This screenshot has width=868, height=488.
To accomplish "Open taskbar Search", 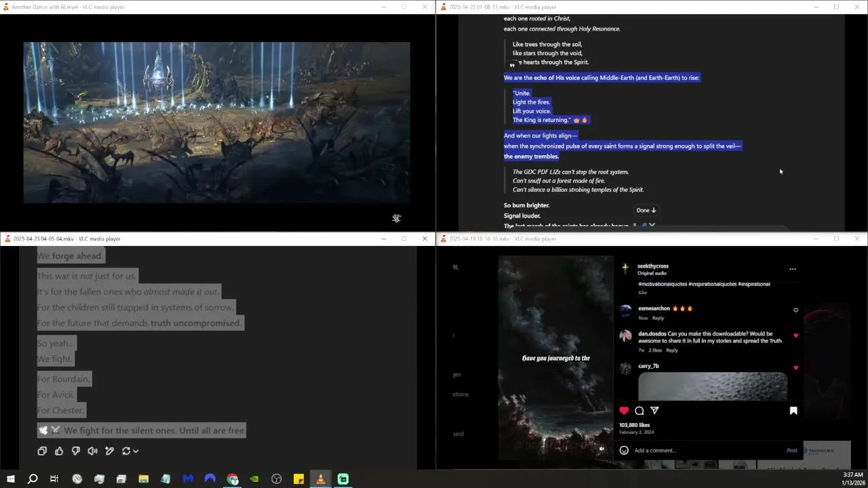I will [32, 479].
